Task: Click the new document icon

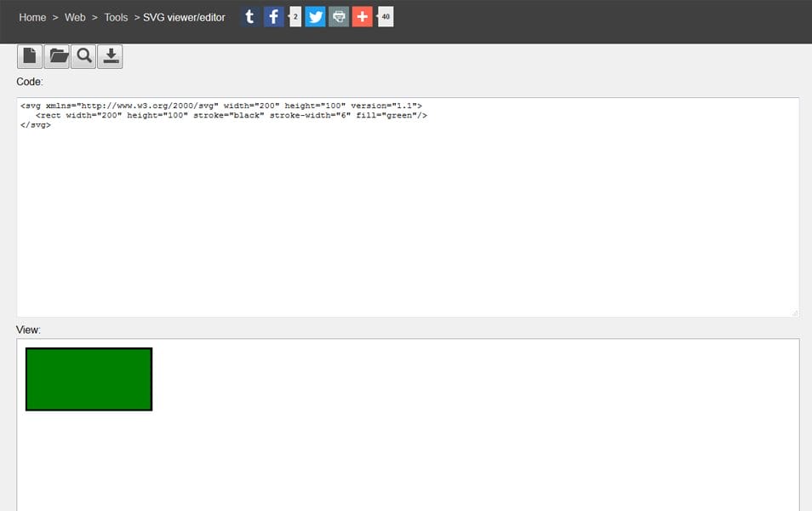Action: coord(30,56)
